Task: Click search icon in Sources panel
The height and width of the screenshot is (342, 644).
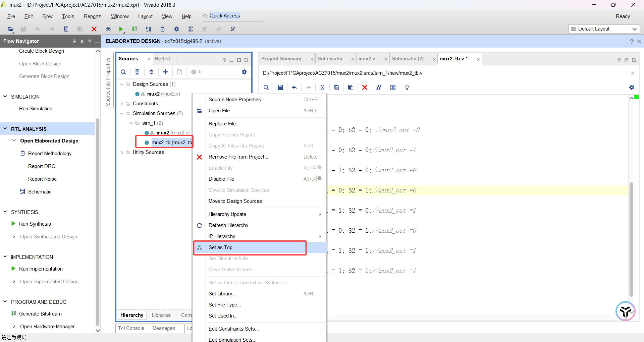Action: 123,72
